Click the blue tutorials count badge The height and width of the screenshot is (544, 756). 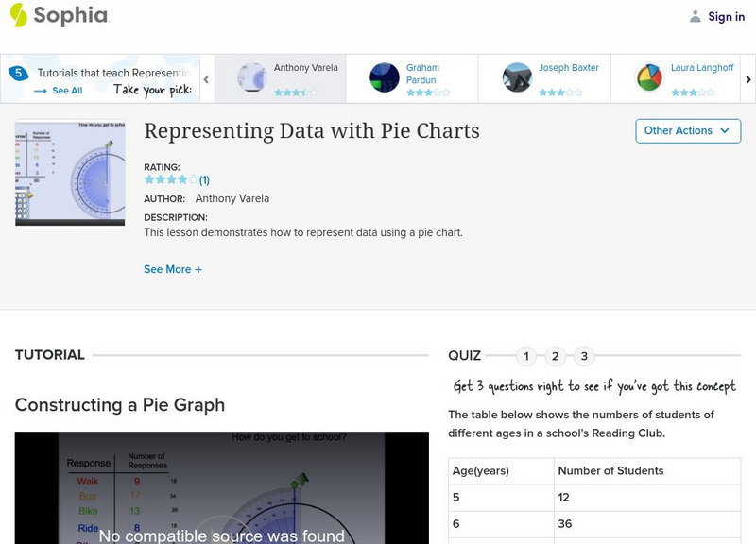(x=17, y=74)
